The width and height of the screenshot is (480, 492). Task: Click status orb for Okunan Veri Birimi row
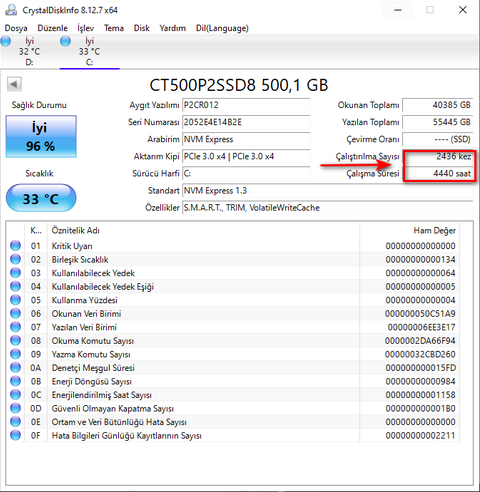click(15, 313)
